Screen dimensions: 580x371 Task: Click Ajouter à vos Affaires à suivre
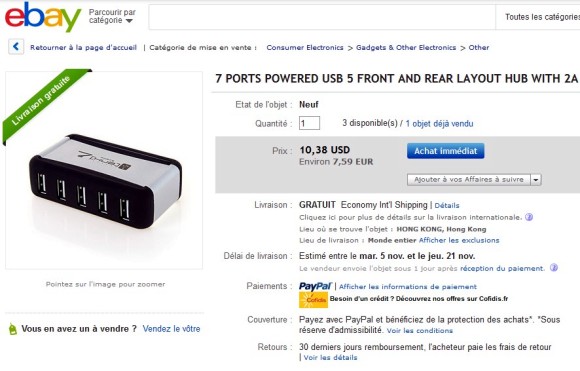(469, 180)
